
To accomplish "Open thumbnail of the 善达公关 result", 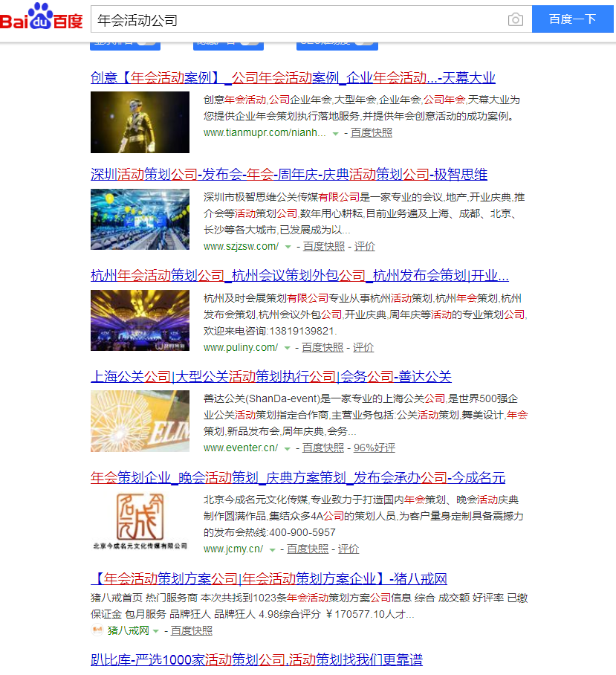I will (140, 421).
